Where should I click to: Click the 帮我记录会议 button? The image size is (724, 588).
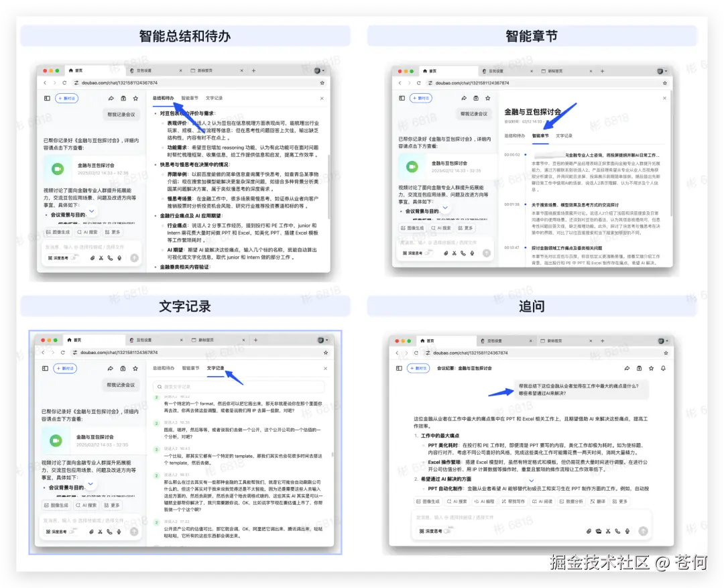tap(122, 115)
